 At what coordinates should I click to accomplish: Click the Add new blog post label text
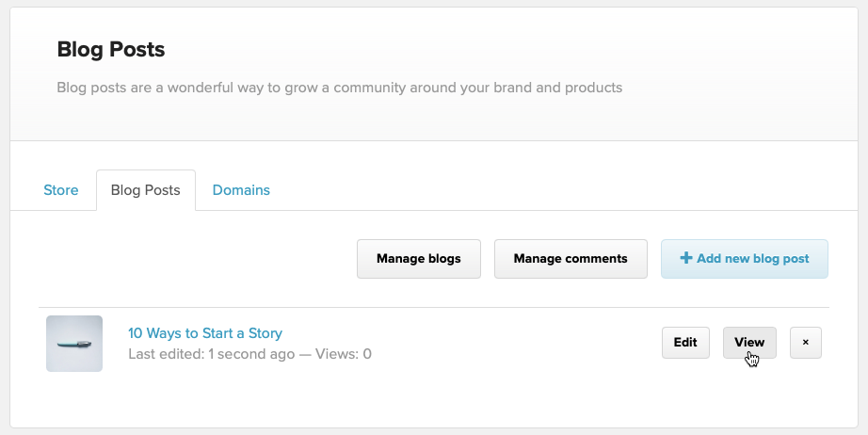point(752,259)
